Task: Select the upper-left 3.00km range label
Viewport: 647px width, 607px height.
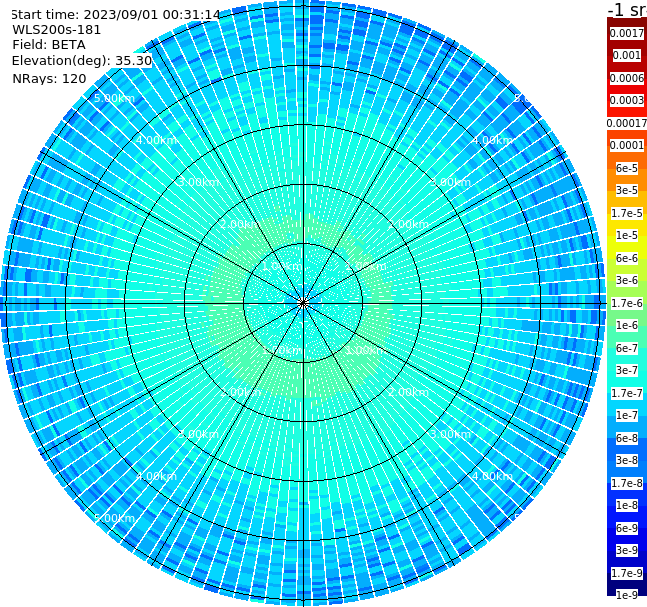Action: point(198,182)
